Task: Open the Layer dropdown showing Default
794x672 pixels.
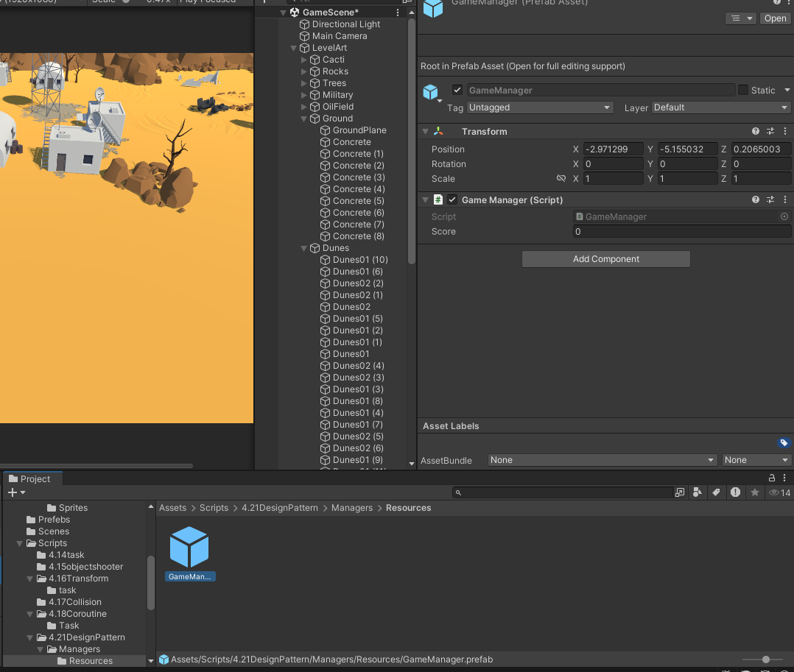Action: (720, 107)
